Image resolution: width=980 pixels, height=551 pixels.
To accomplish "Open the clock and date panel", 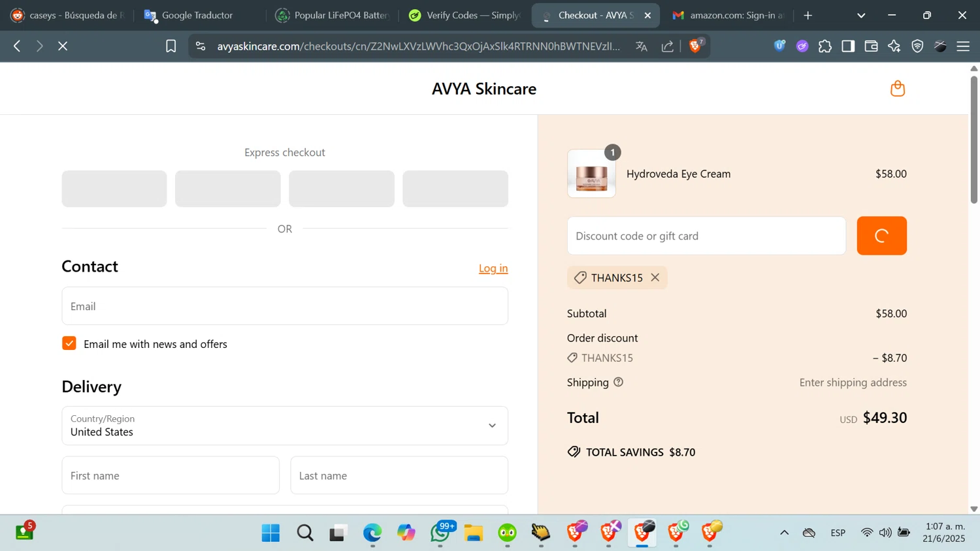I will point(944,532).
